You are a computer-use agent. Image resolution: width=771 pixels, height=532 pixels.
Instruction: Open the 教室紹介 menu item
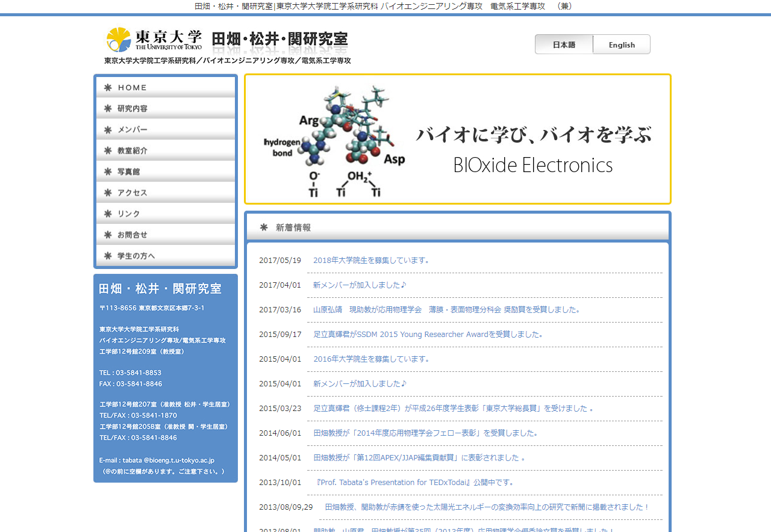pos(166,150)
